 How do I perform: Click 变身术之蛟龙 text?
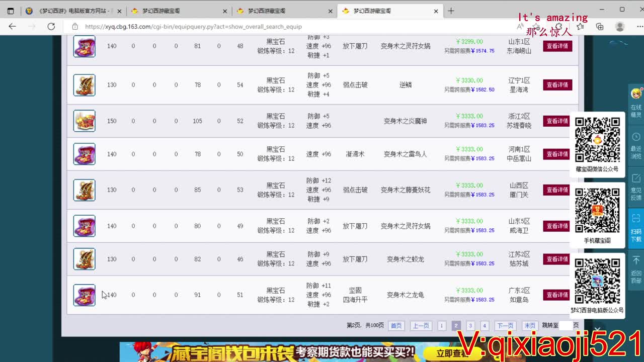point(406,259)
